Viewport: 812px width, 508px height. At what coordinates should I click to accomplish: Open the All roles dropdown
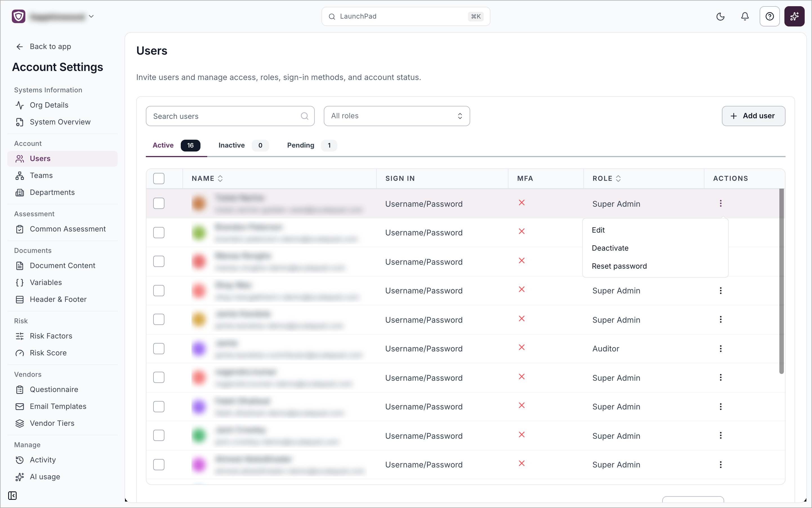pyautogui.click(x=397, y=116)
